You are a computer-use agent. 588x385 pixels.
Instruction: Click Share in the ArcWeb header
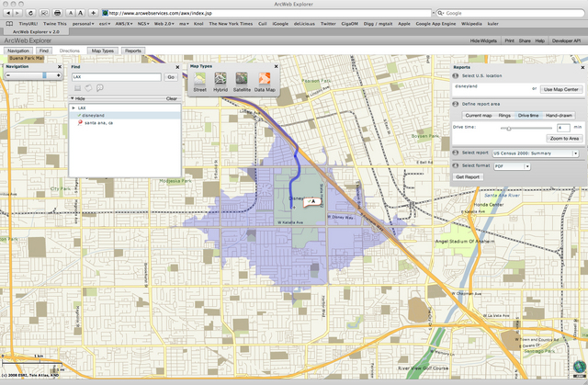(525, 40)
